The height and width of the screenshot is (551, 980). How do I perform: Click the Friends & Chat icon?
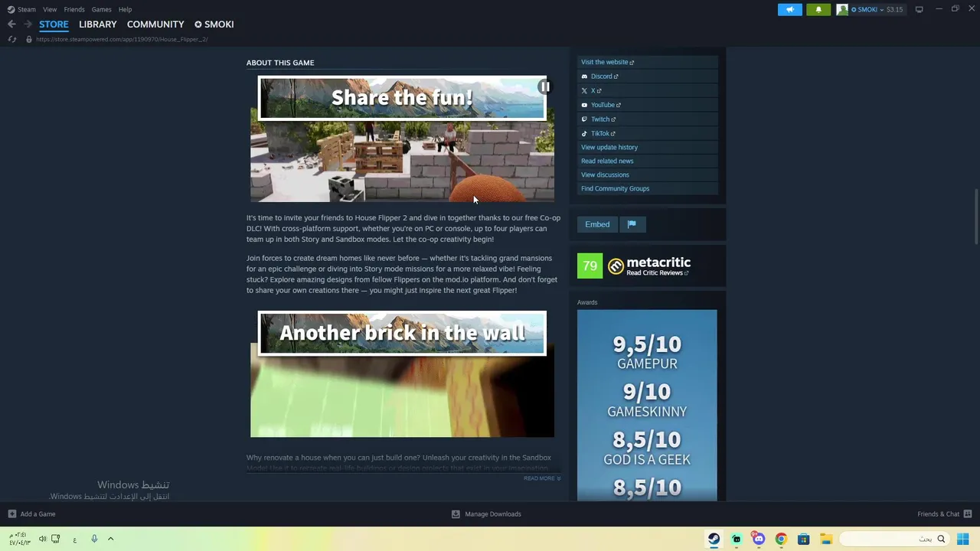968,514
